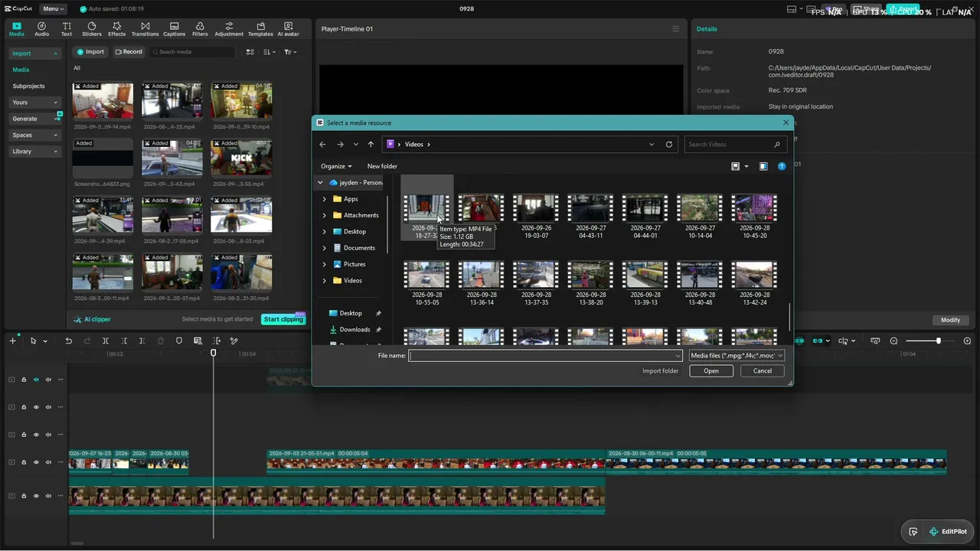Open the Organize dropdown menu
This screenshot has width=980, height=551.
pos(336,166)
